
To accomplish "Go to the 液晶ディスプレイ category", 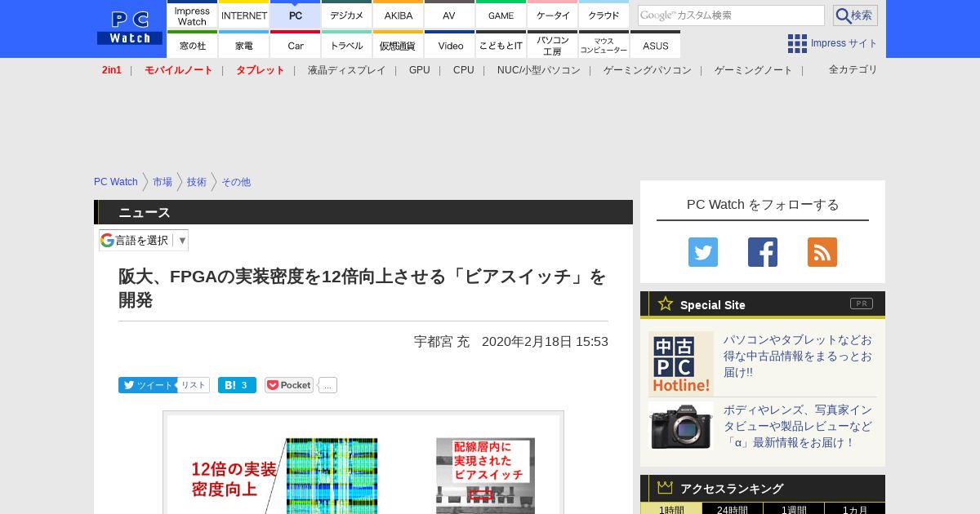I will pos(346,70).
